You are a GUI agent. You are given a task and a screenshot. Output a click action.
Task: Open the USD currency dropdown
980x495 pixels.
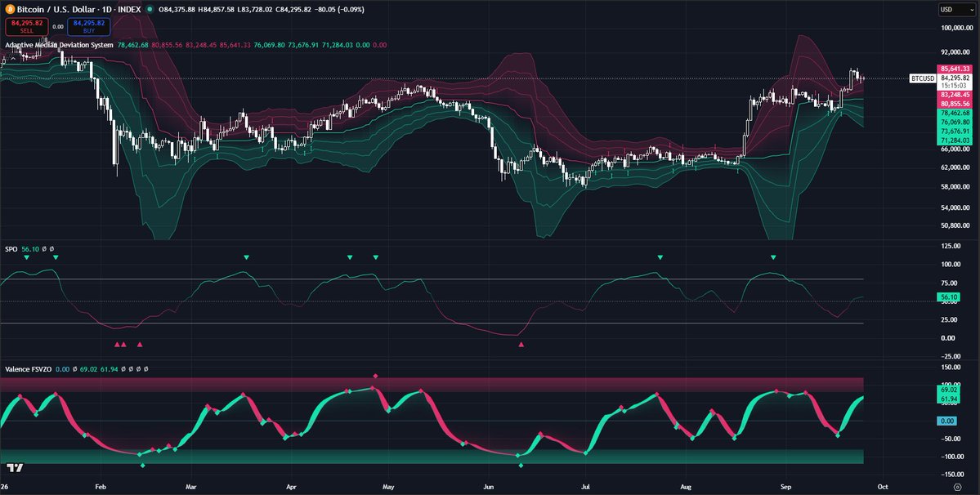click(x=956, y=9)
